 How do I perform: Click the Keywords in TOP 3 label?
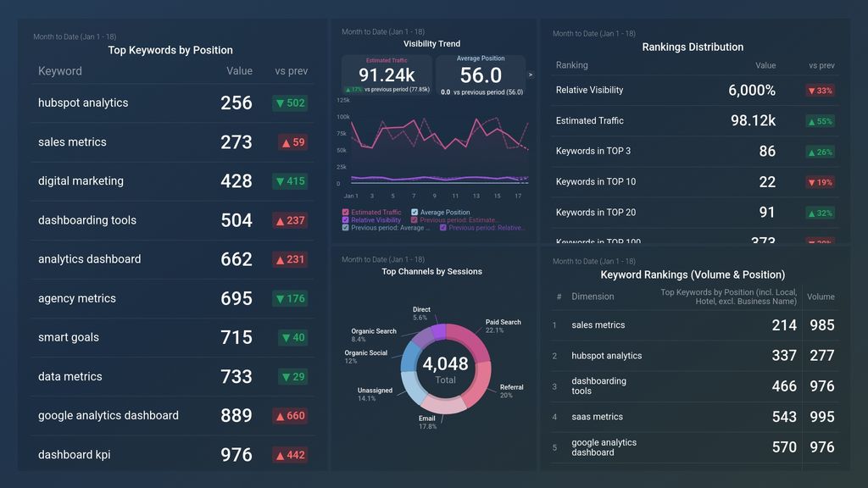click(593, 151)
